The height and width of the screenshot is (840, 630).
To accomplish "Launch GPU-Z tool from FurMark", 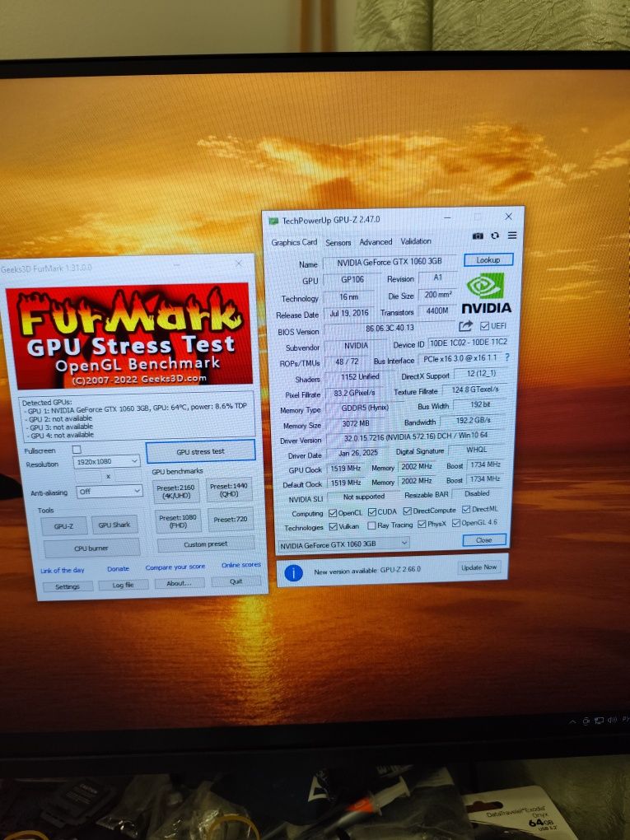I will (x=63, y=526).
